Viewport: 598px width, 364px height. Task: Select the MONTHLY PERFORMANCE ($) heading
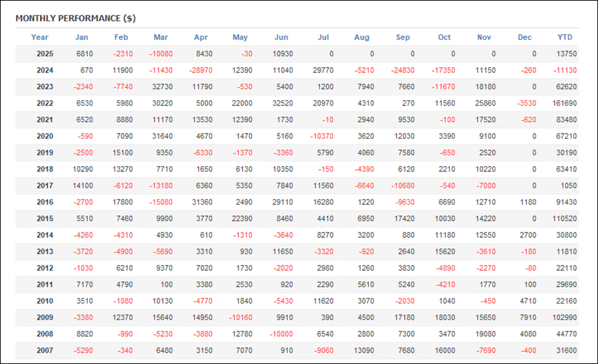(76, 19)
